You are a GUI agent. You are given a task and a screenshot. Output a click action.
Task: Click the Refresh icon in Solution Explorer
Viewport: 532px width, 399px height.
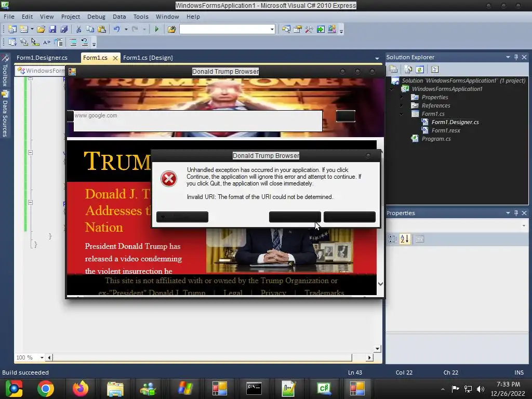[420, 69]
